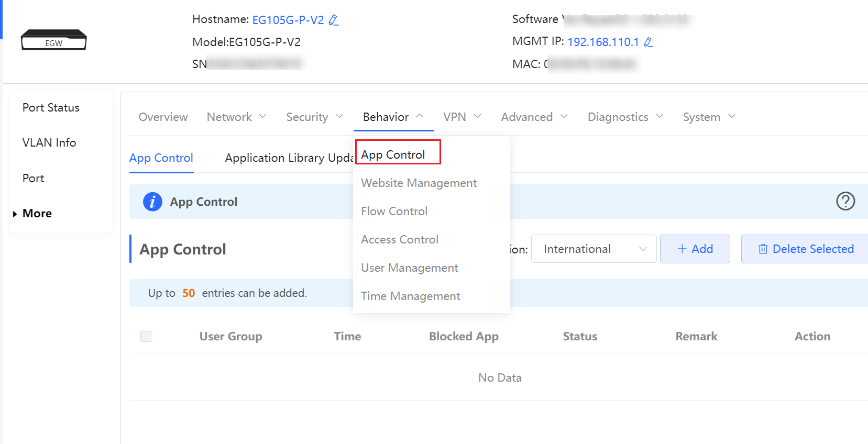
Task: Click the hostname edit pencil icon
Action: pos(334,20)
